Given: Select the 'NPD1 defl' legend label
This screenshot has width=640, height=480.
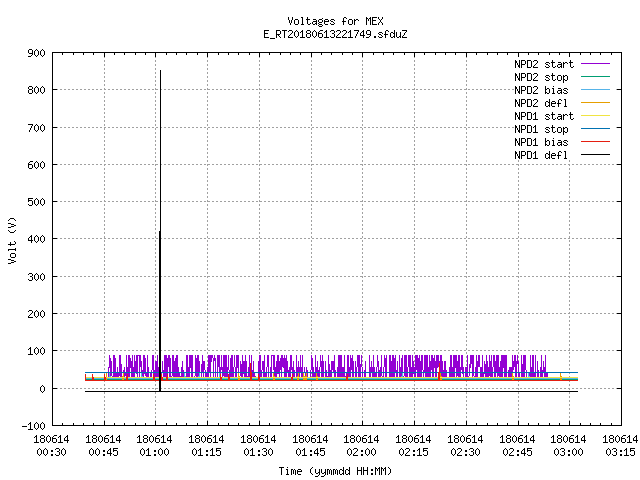Looking at the screenshot, I should click(x=541, y=155).
